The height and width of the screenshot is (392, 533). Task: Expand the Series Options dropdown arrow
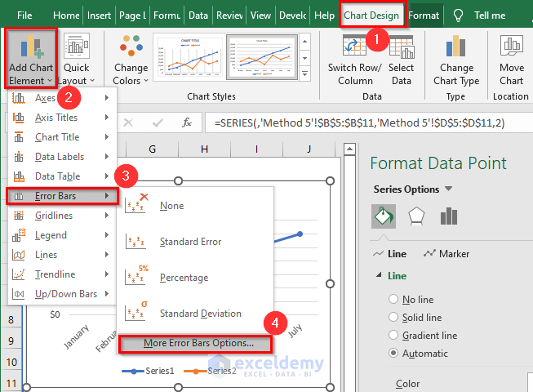coord(448,189)
